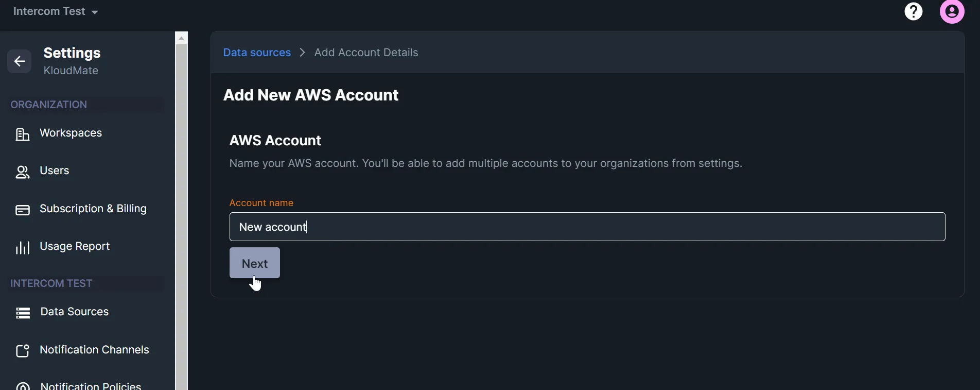Open Notification Channels section
Screen dimensions: 980x390
94,350
